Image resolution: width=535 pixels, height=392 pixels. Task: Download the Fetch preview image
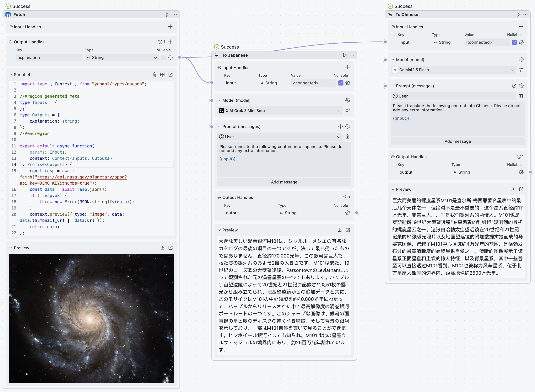162,248
